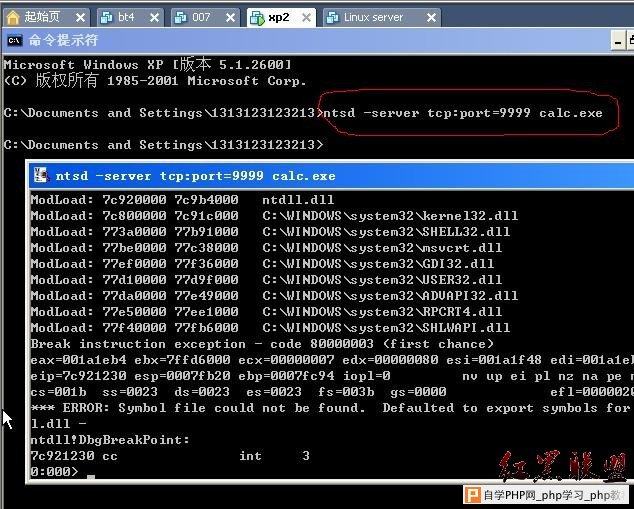Click the 7c921230 cc int 3 instruction line
This screenshot has height=509, width=634.
(170, 456)
